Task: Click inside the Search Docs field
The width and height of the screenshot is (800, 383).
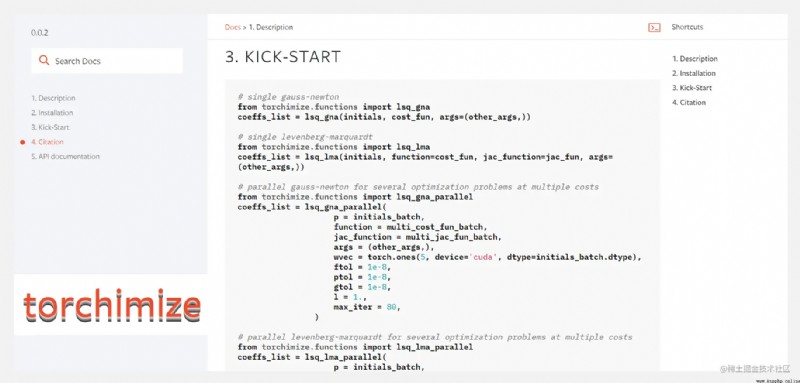Action: tap(107, 61)
